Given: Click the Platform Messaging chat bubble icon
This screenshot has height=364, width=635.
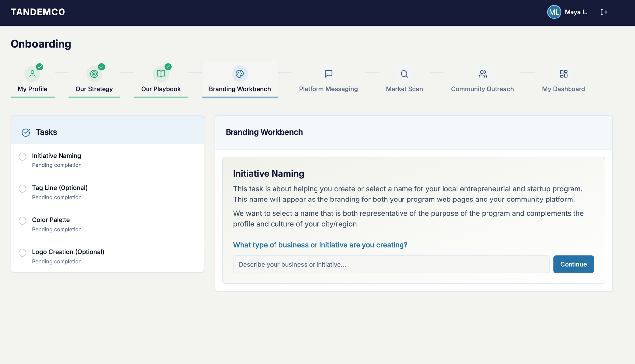Looking at the screenshot, I should click(x=328, y=74).
